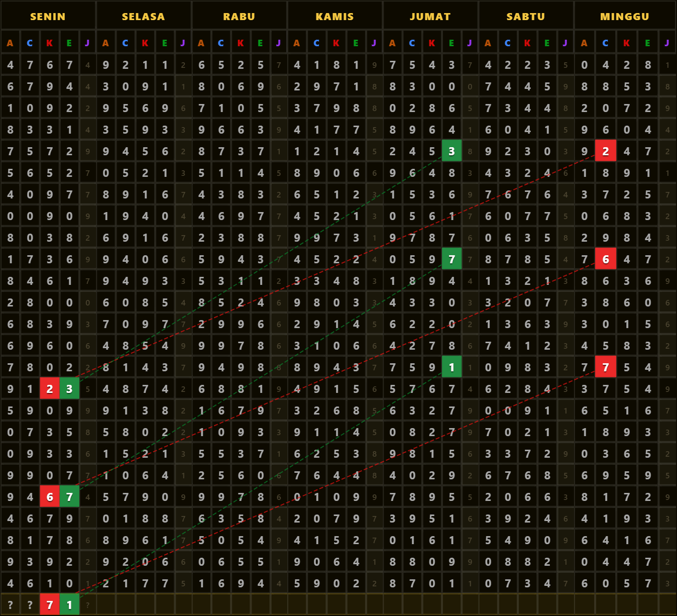Click red column letter K under SELASA
Viewport: 677px width, 616px height.
point(145,43)
